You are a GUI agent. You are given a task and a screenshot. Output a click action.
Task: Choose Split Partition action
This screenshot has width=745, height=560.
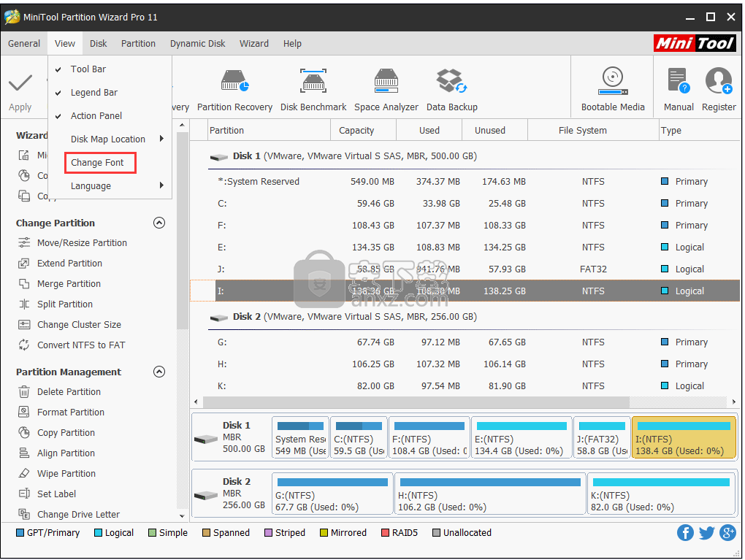point(64,304)
